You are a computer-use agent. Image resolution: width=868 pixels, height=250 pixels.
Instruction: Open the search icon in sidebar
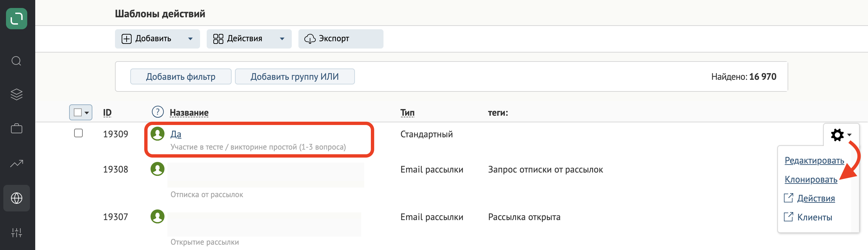[17, 61]
